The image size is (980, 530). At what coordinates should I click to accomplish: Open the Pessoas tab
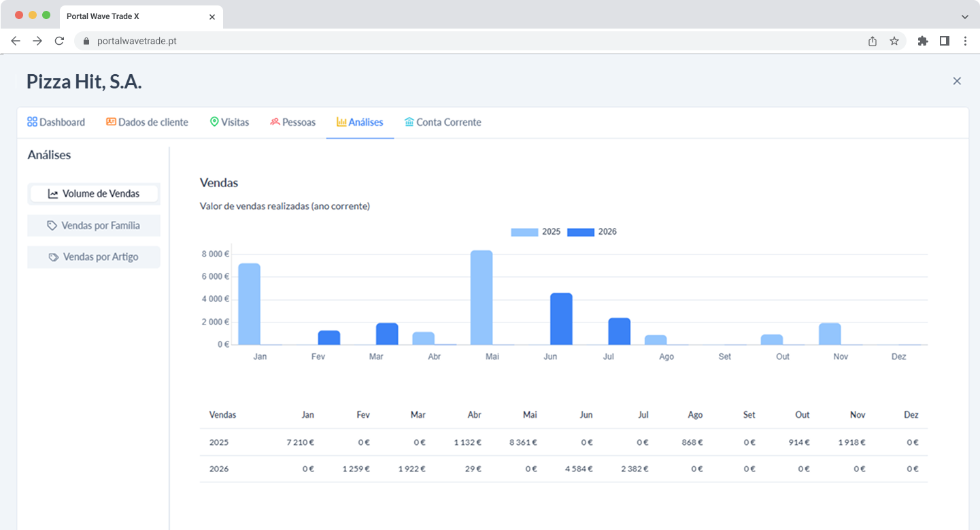click(292, 122)
